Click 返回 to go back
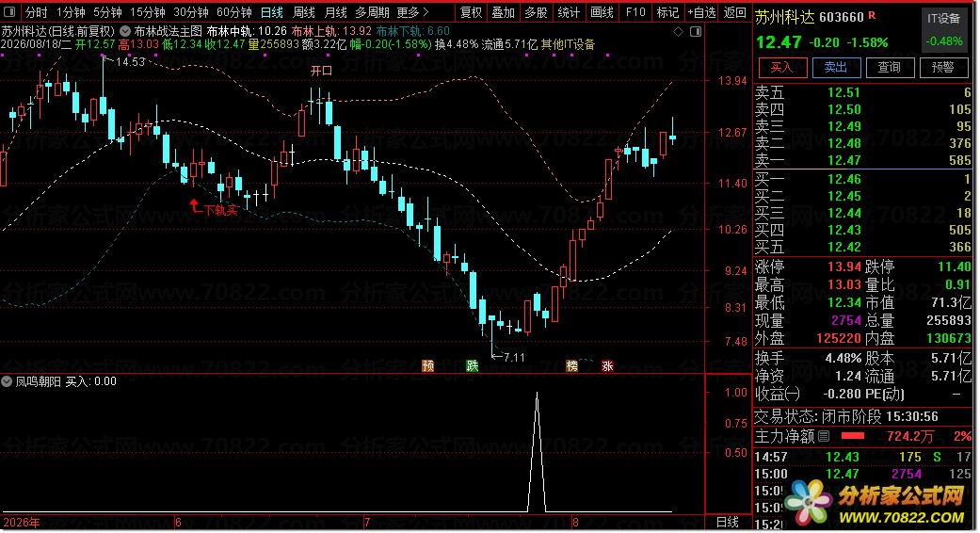980x533 pixels. click(735, 12)
